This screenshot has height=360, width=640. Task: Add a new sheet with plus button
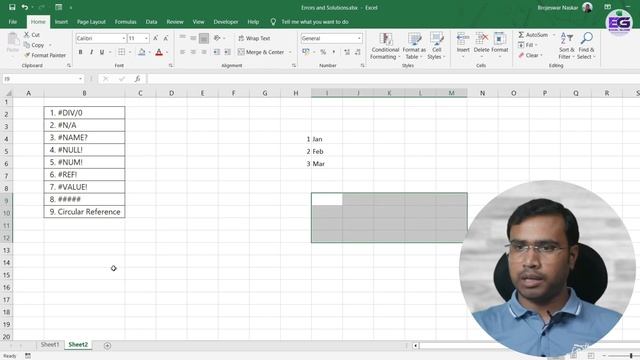point(107,346)
